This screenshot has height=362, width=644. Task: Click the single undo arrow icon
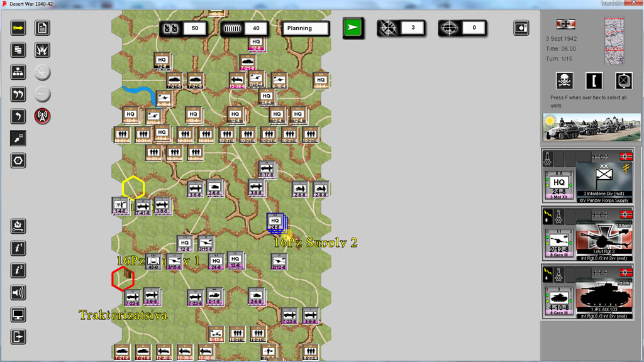coord(18,116)
